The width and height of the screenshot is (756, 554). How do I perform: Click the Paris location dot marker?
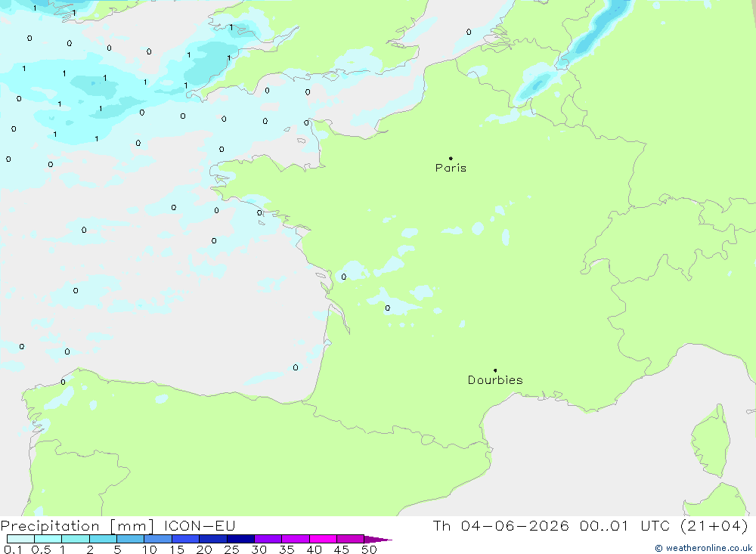[x=451, y=158]
